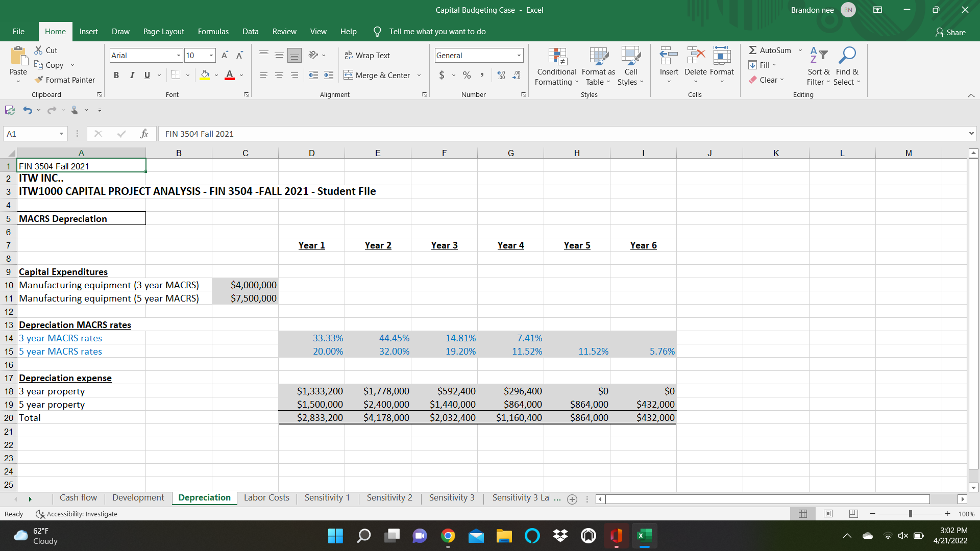Open the number format dropdown showing General
This screenshot has height=551, width=980.
tap(519, 55)
